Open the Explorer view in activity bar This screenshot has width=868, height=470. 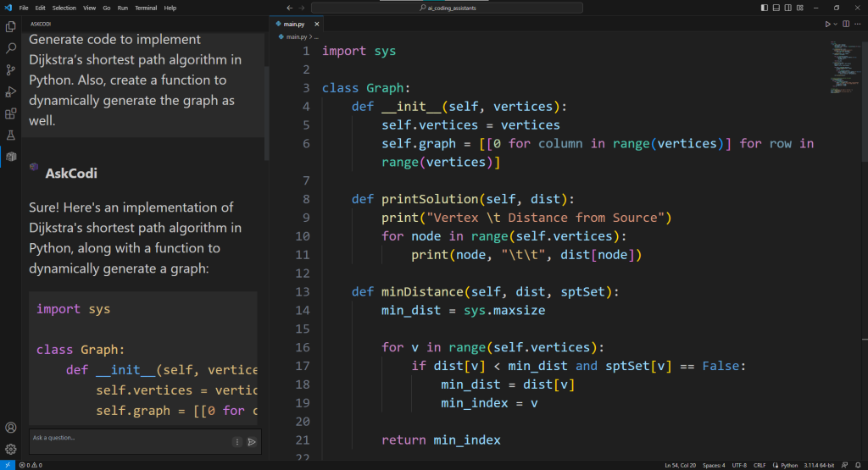(11, 27)
